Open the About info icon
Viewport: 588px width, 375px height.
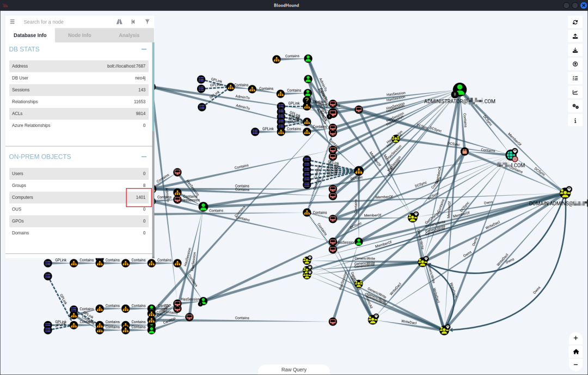[x=575, y=120]
